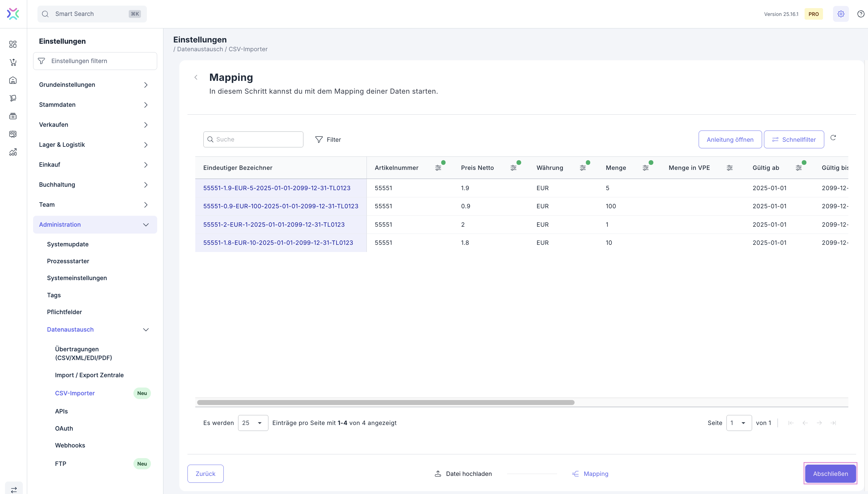This screenshot has height=494, width=868.
Task: Click the settings gear icon in header
Action: click(841, 14)
